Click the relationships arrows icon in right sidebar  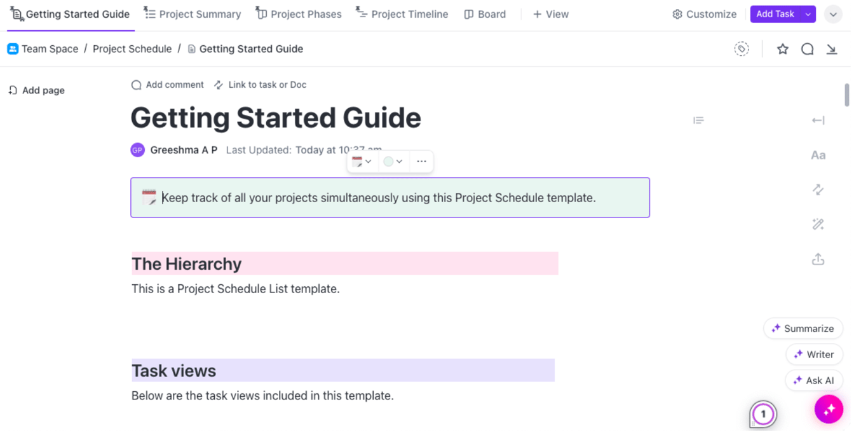click(818, 190)
